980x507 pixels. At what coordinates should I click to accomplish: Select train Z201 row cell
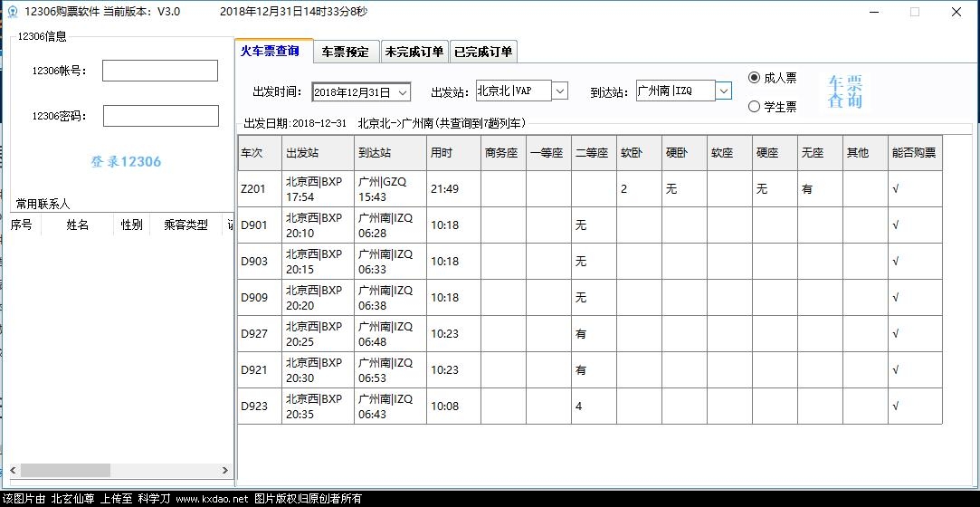260,189
